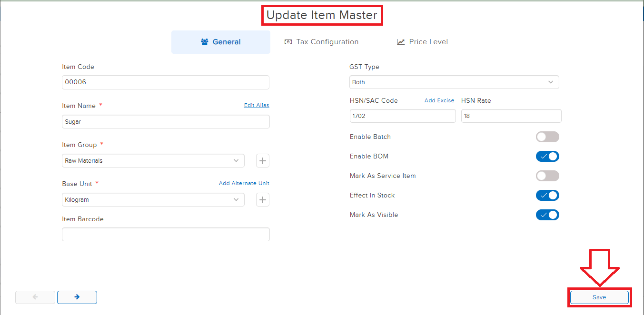Click the plus icon beside Item Group

(263, 161)
